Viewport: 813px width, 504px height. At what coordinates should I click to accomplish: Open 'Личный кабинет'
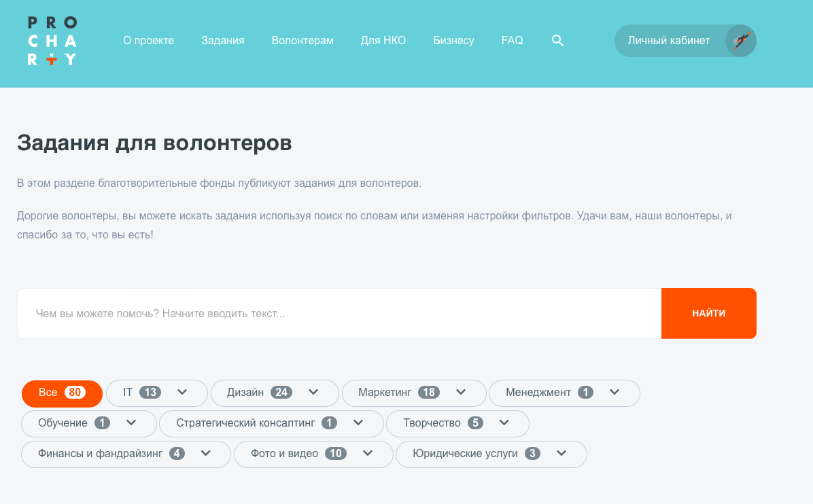click(x=670, y=41)
